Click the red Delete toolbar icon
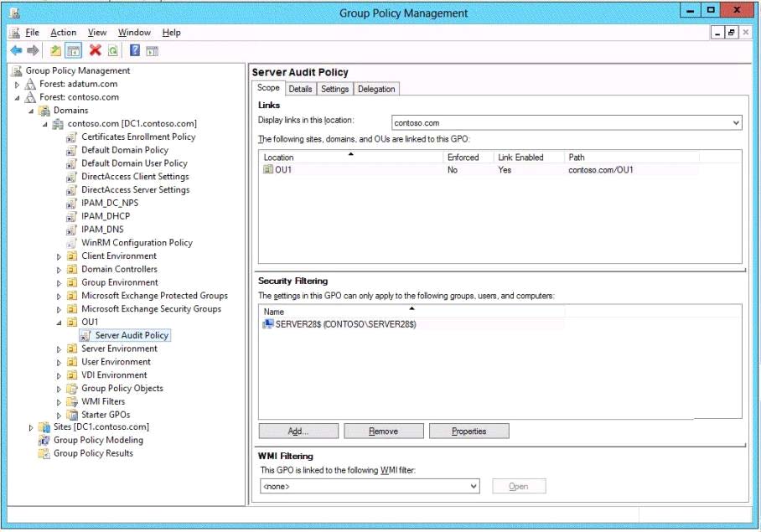 pyautogui.click(x=96, y=51)
